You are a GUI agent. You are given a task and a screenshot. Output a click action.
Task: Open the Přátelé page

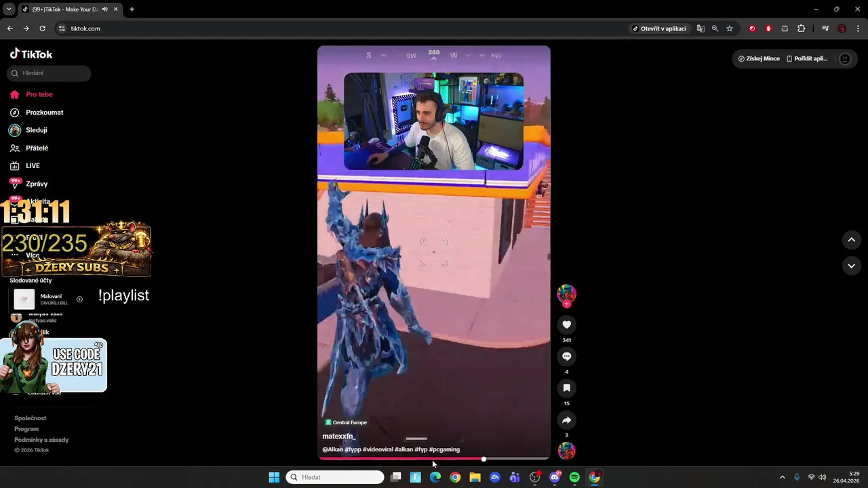[37, 148]
